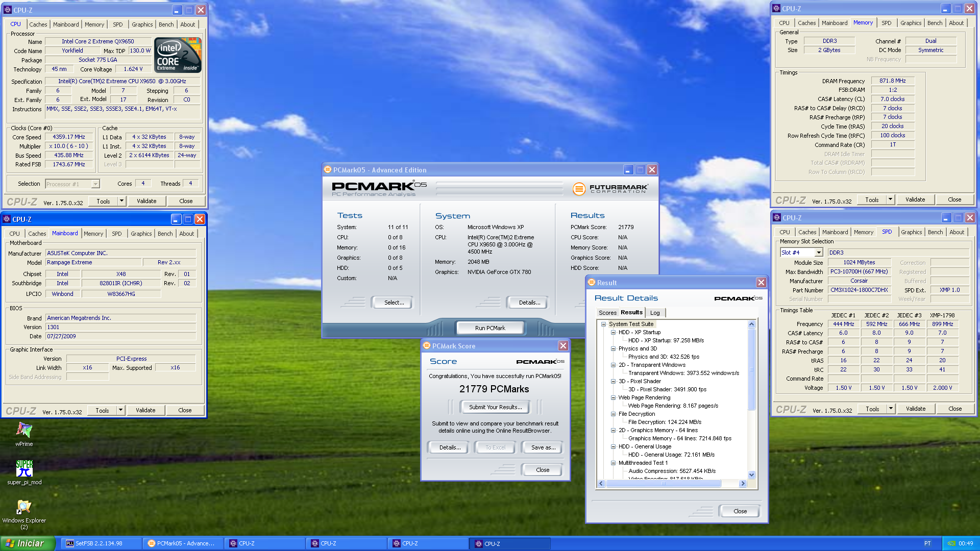
Task: Switch to Caches tab in top-left CPU-Z
Action: click(38, 24)
